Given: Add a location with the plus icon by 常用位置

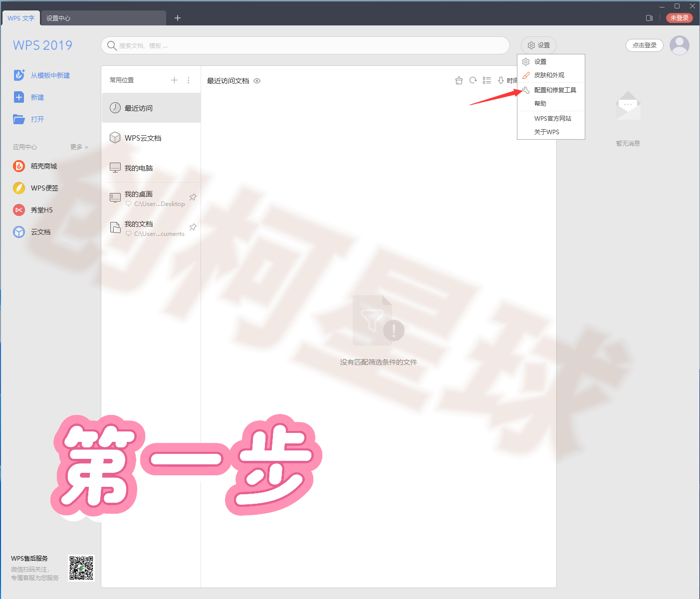Looking at the screenshot, I should coord(174,80).
